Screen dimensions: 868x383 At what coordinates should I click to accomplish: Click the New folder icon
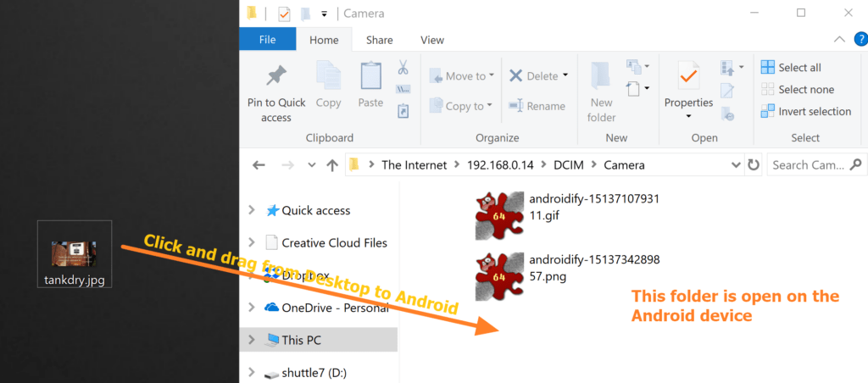(601, 75)
